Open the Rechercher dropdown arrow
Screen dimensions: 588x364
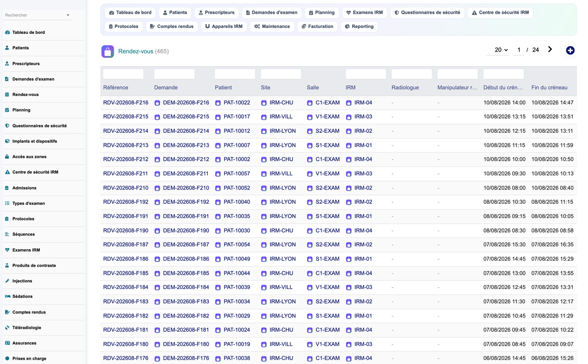pos(68,16)
